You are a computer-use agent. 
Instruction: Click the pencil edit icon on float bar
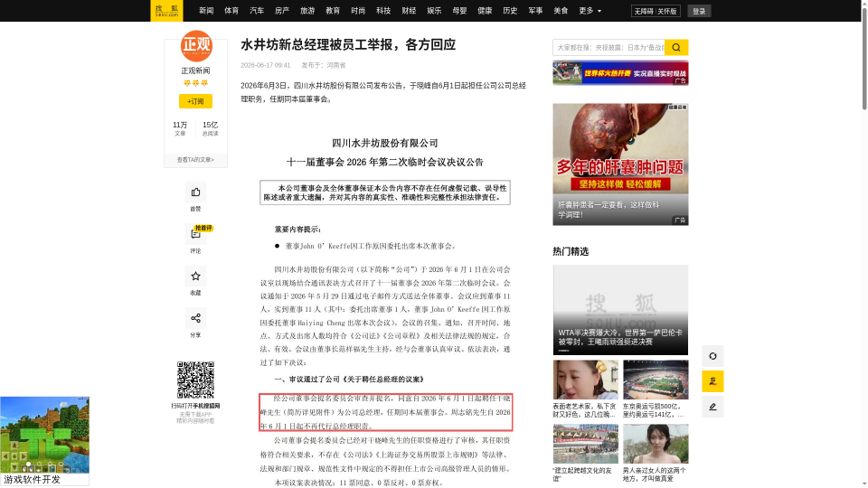point(712,407)
